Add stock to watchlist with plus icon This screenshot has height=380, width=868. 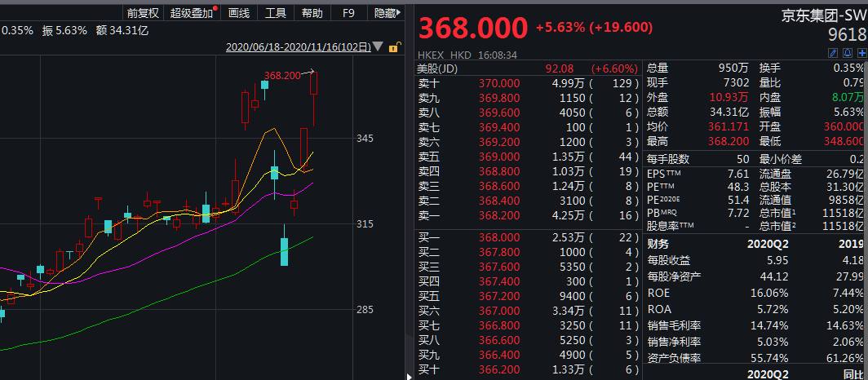[x=862, y=53]
